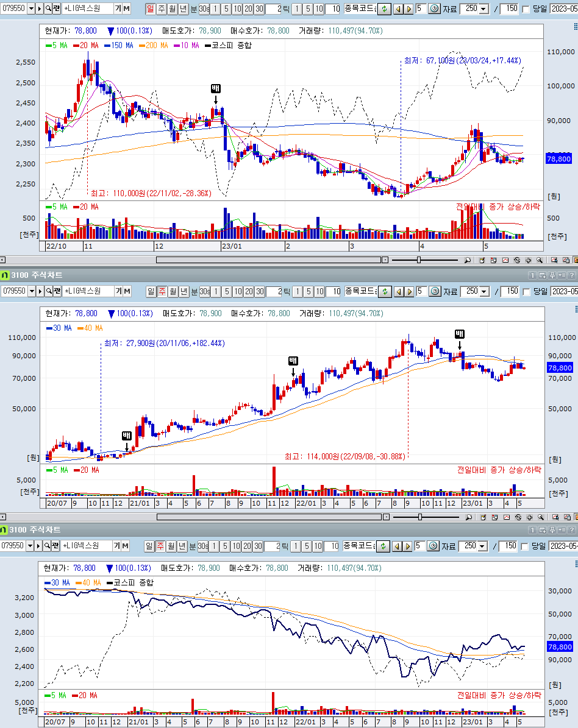Click the zoom slider handle below the middle chart
Image resolution: width=578 pixels, height=728 pixels.
click(x=419, y=517)
